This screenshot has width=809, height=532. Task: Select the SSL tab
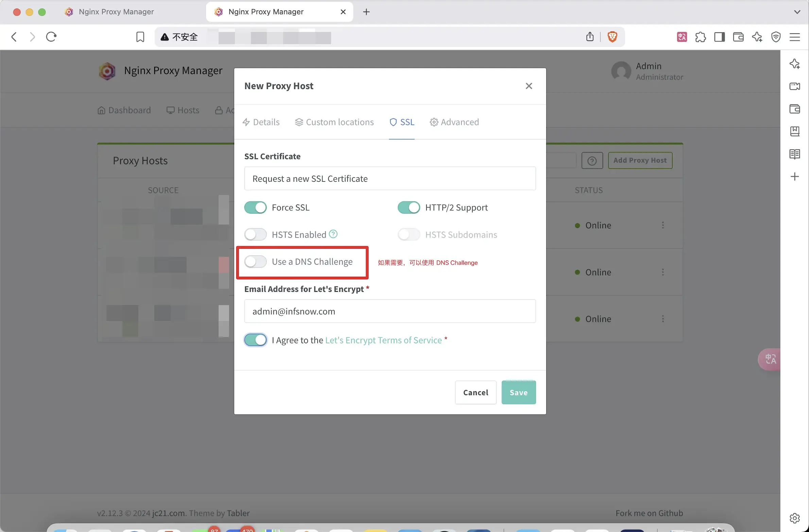click(x=402, y=122)
